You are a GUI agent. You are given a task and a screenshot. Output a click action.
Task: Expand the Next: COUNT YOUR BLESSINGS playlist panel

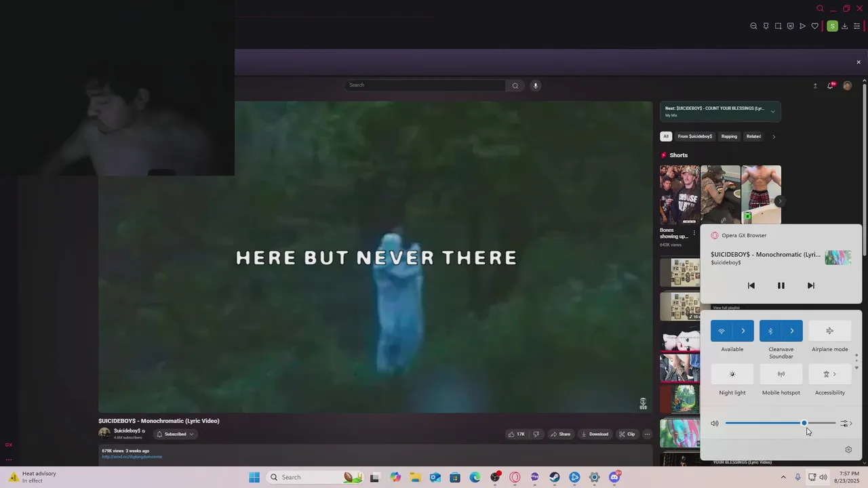tap(772, 112)
